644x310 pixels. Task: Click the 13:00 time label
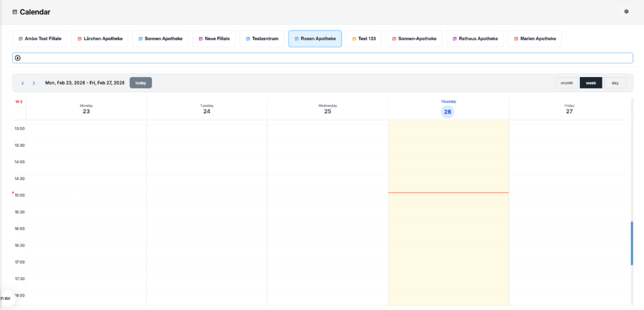tap(20, 128)
